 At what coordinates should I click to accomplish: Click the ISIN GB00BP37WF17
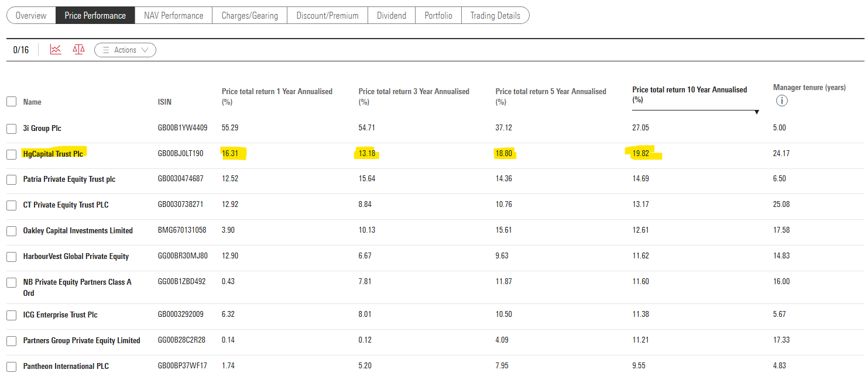coord(183,366)
